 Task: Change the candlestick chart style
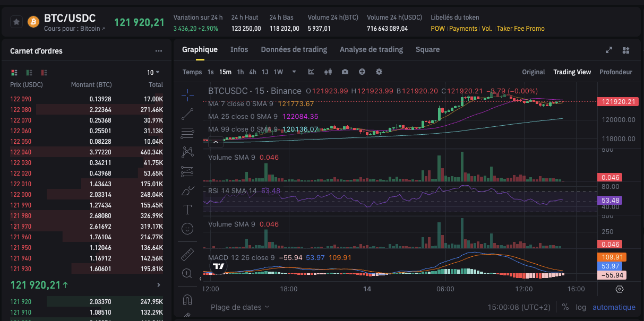tap(328, 72)
